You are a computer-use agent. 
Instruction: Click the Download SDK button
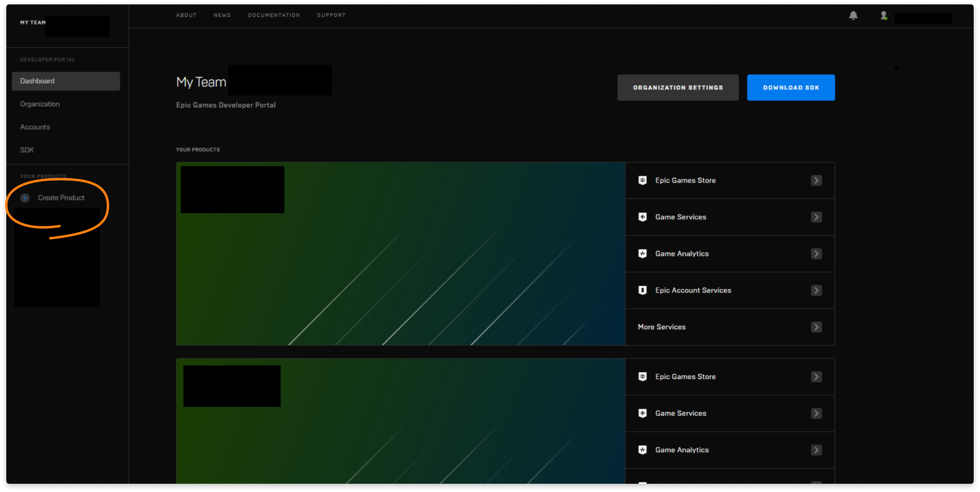[x=791, y=88]
